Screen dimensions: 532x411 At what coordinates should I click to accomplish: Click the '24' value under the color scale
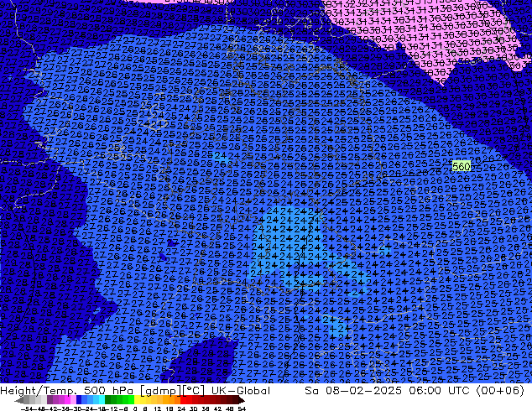(181, 408)
